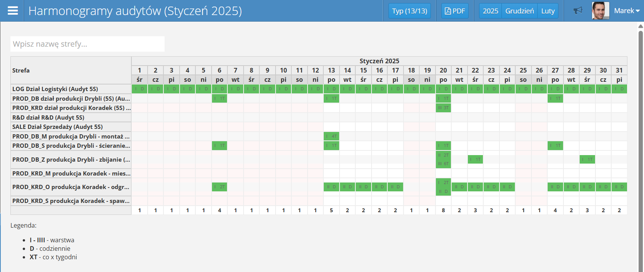Click the I 2T audit for PROD_KRD_O on day 6
This screenshot has width=644, height=272.
click(x=219, y=187)
